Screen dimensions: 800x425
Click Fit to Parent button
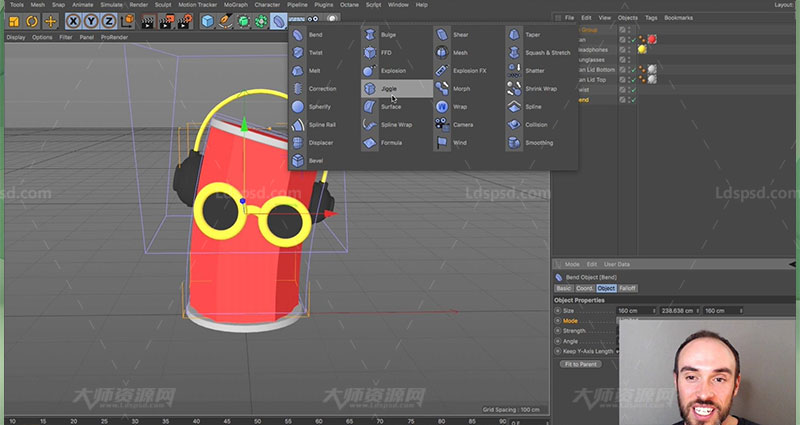click(x=581, y=364)
